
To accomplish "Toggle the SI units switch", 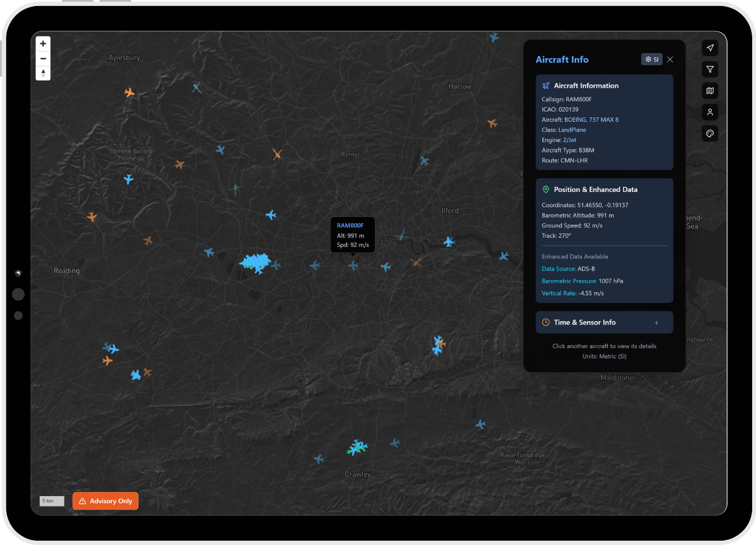I will point(651,59).
